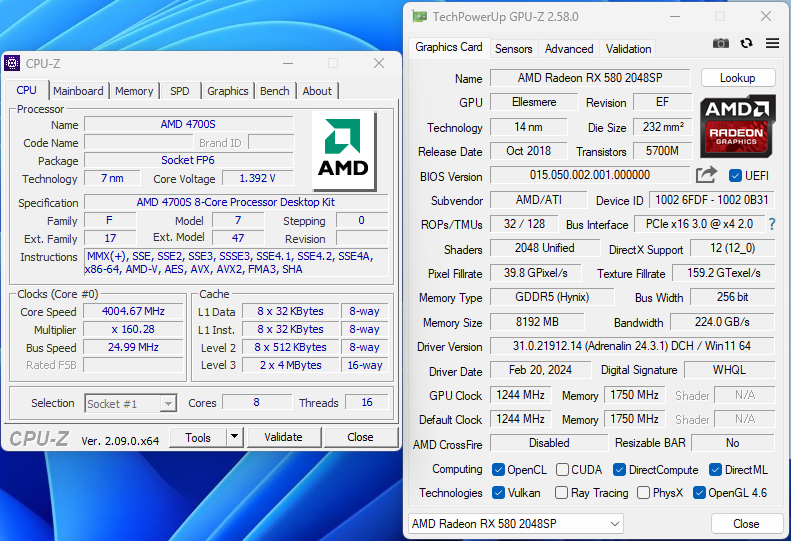
Task: Toggle the CUDA checkbox
Action: pyautogui.click(x=562, y=470)
